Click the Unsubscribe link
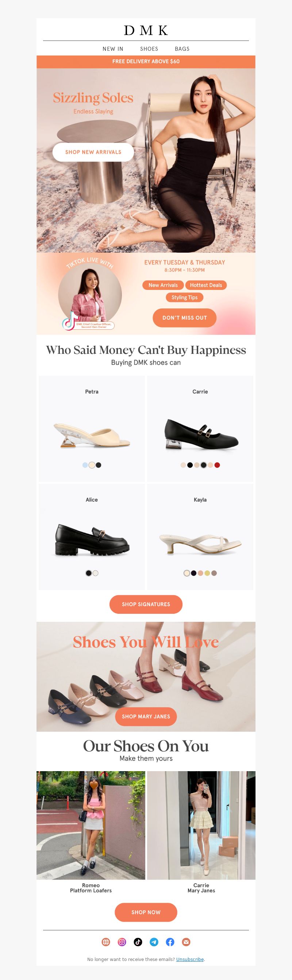 tap(190, 959)
